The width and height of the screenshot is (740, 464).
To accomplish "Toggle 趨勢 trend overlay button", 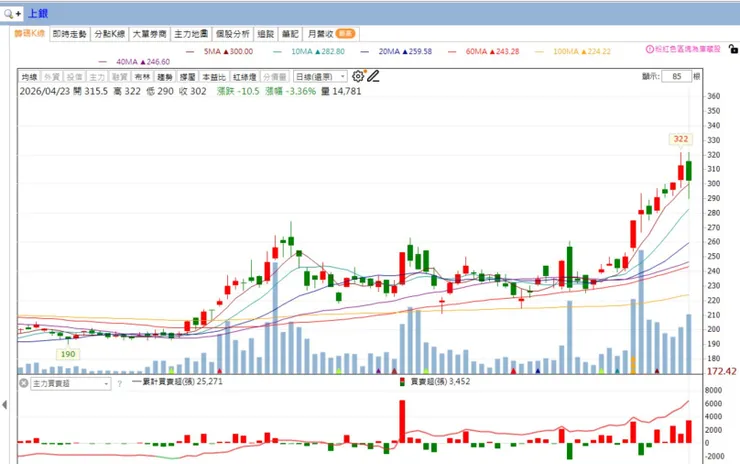I will [x=165, y=76].
